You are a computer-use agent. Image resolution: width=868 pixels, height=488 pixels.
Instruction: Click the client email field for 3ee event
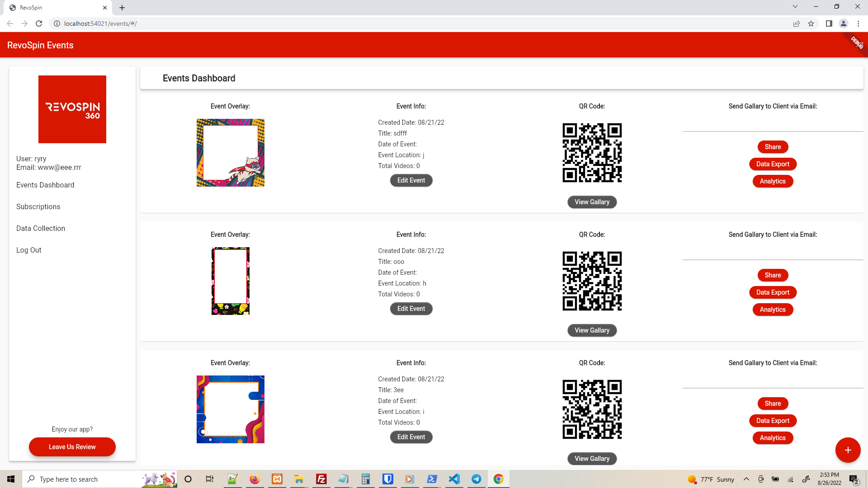coord(773,380)
